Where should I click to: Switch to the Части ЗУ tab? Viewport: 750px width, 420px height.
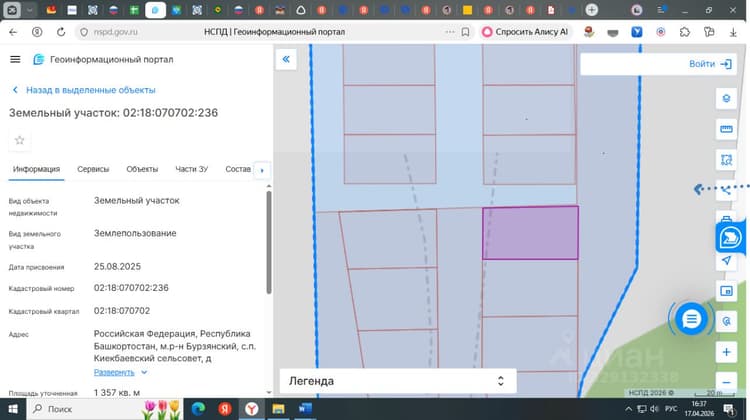(191, 169)
